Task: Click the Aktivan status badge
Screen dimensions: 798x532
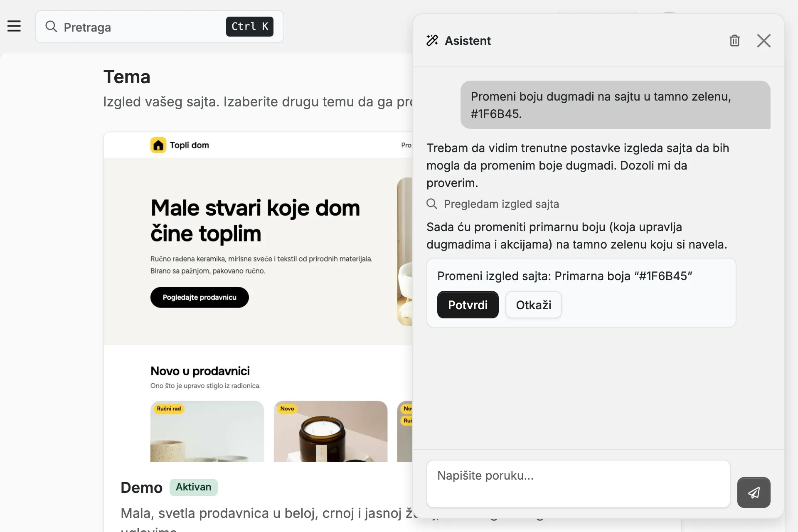Action: (x=193, y=487)
